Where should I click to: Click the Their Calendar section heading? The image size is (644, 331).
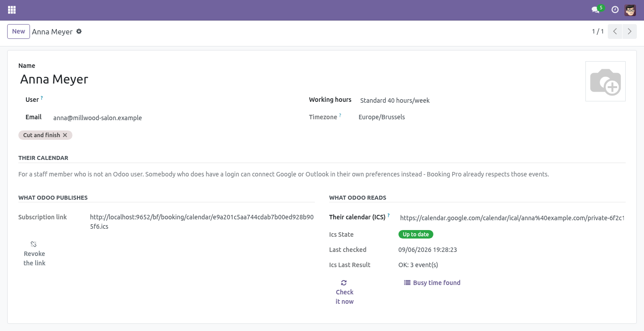pos(43,158)
